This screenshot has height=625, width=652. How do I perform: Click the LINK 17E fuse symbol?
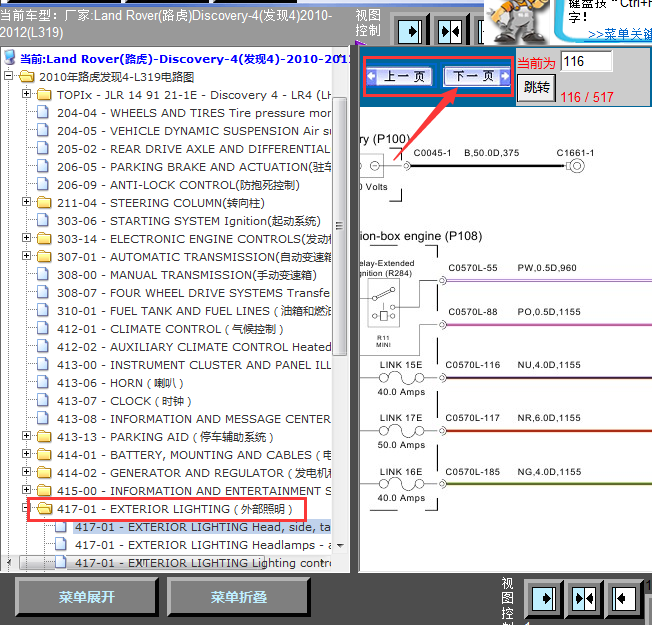[x=401, y=431]
